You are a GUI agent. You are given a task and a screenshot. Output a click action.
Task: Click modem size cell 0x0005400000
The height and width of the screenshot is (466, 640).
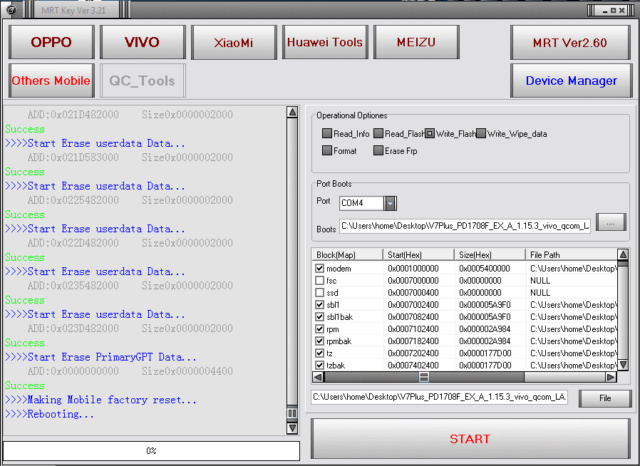[x=484, y=269]
